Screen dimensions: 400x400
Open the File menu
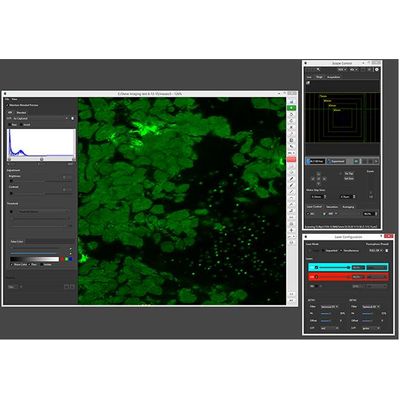[7, 99]
